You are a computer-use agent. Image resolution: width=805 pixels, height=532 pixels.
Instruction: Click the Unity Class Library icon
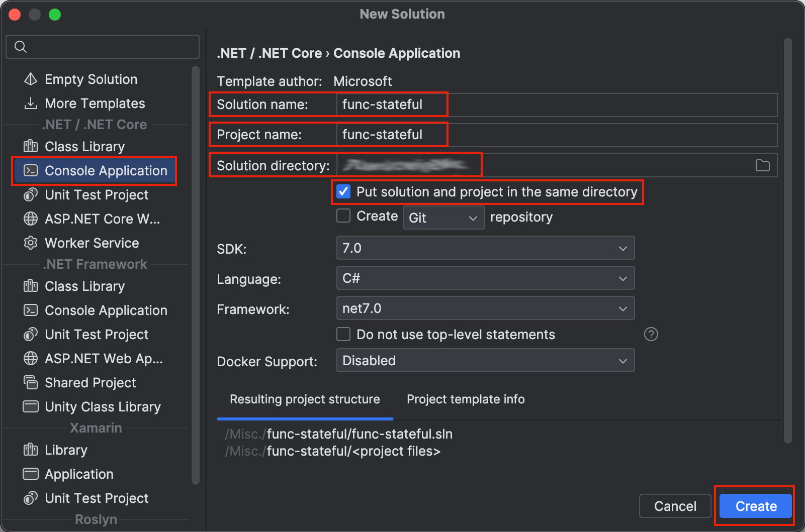[x=31, y=406]
